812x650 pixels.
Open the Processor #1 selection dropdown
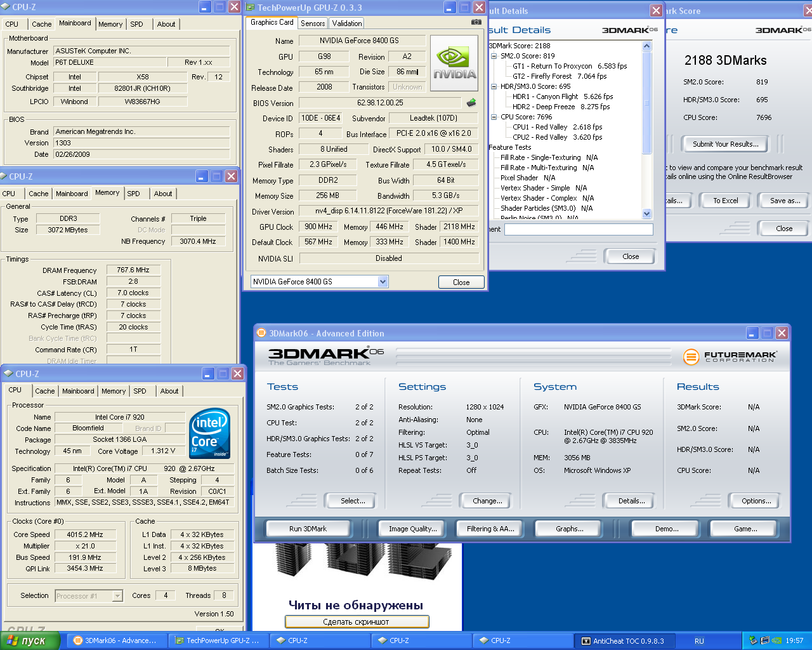coord(117,595)
